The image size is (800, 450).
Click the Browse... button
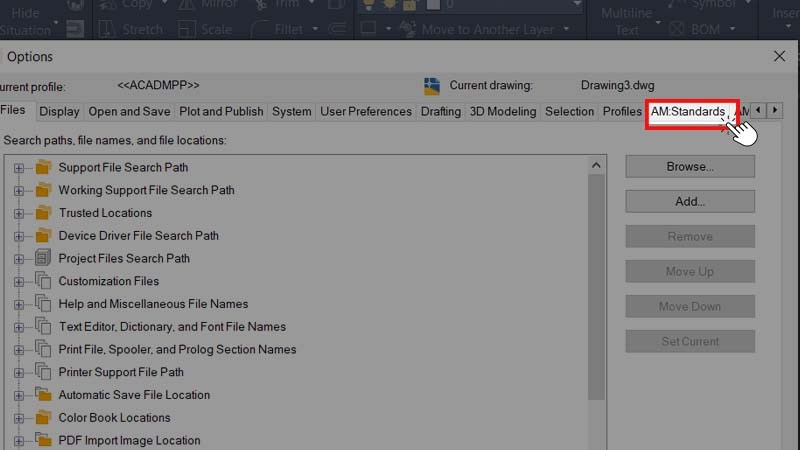pos(690,167)
